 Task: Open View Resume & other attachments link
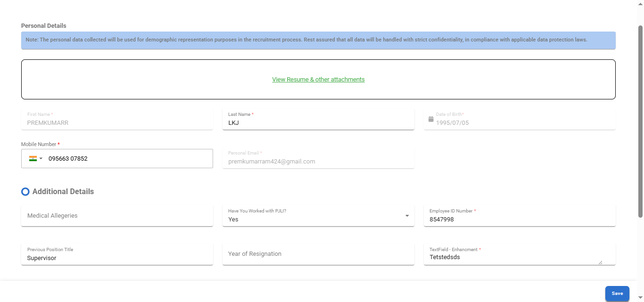click(318, 80)
